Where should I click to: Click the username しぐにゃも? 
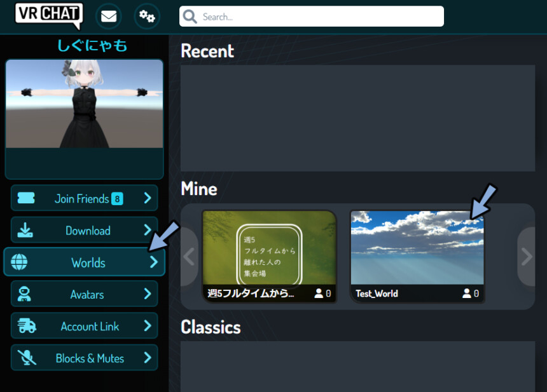(92, 46)
